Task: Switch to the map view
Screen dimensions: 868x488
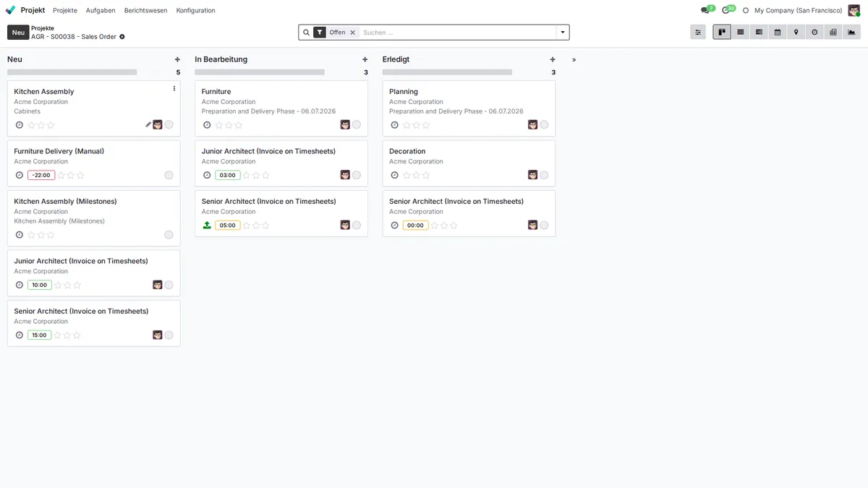Action: [796, 33]
